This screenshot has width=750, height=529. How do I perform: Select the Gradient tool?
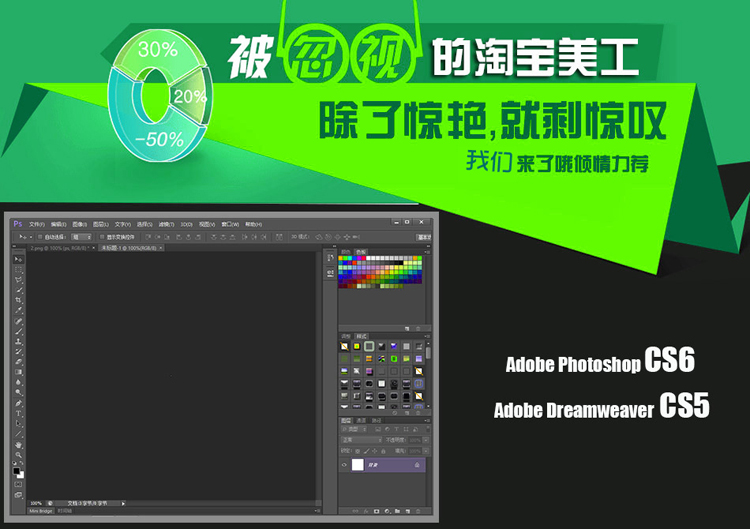point(18,372)
